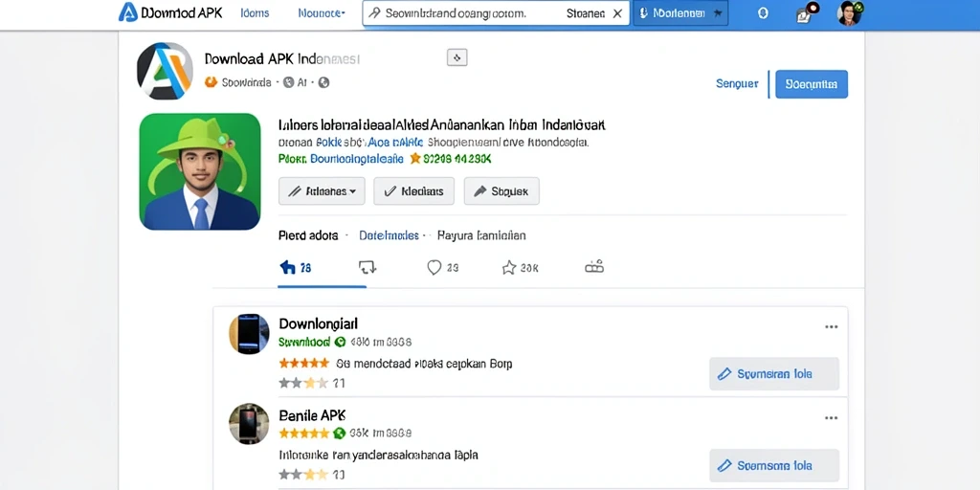This screenshot has width=980, height=490.
Task: Click green verified badge in Banile APK row
Action: point(340,434)
